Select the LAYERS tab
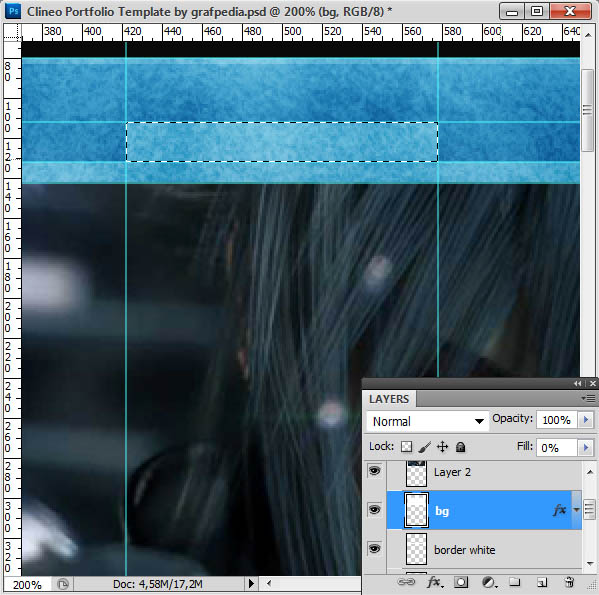This screenshot has height=595, width=599. 389,399
